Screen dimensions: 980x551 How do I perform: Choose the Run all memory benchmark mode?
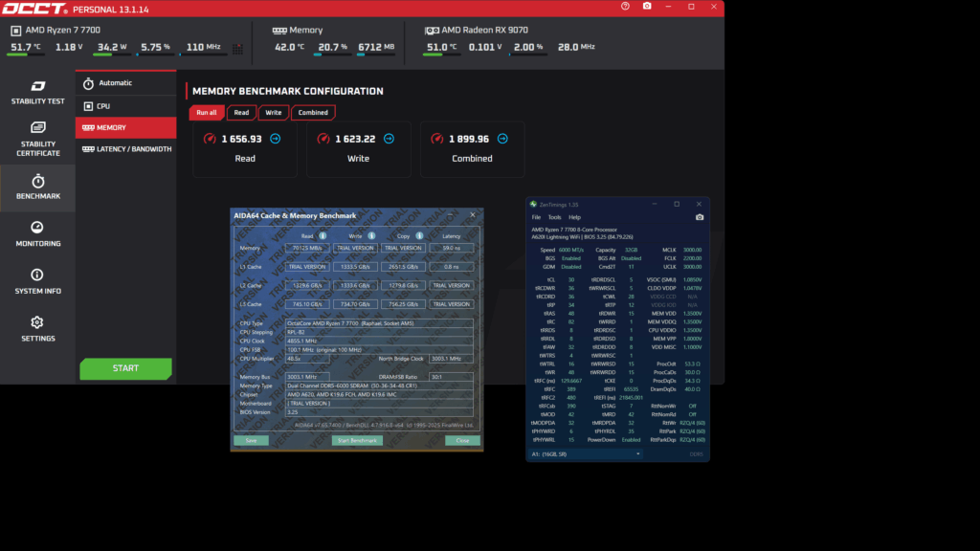(207, 113)
